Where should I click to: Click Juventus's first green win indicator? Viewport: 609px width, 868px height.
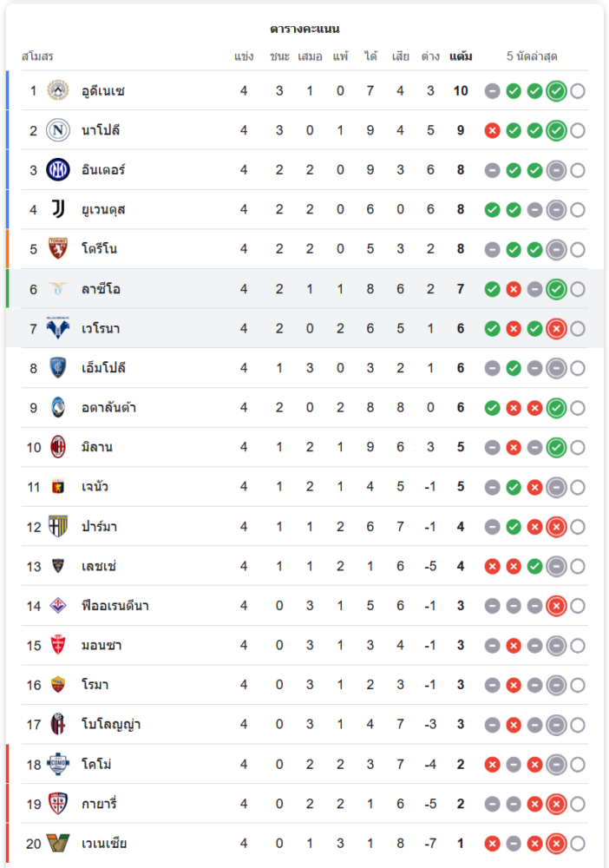(x=492, y=209)
